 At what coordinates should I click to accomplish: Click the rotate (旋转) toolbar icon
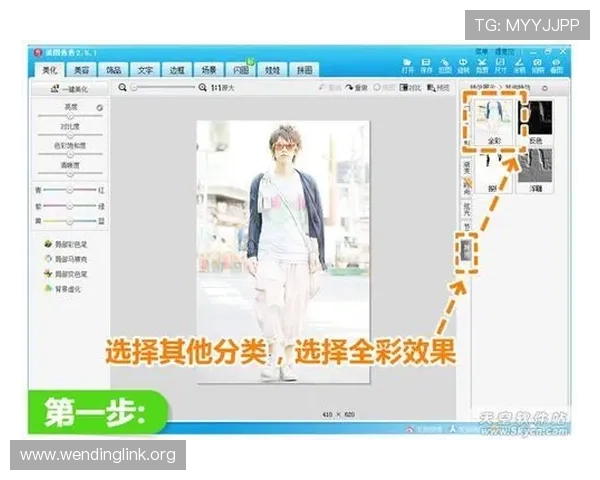[463, 66]
